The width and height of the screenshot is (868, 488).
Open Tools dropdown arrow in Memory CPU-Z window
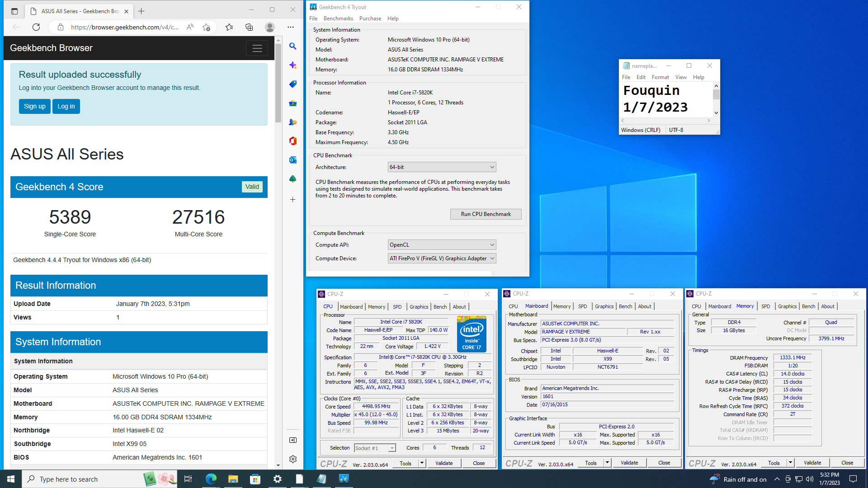[790, 463]
